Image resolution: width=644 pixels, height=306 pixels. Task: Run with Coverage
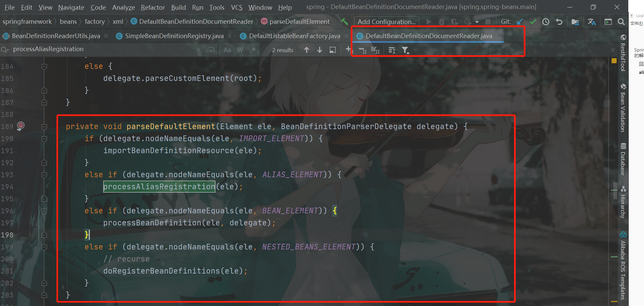click(x=454, y=22)
